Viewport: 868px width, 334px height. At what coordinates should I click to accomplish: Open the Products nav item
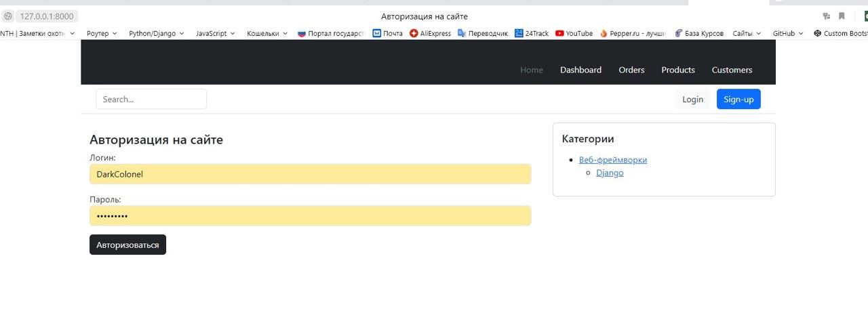point(678,70)
